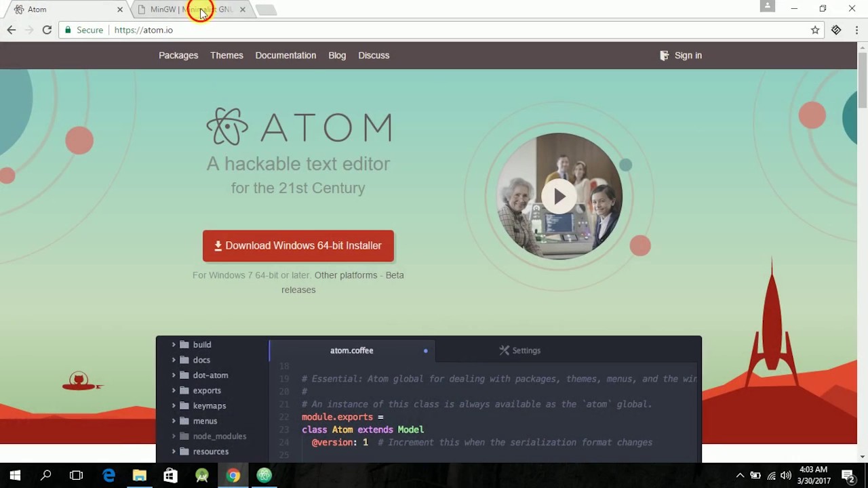Open the taskbar search magnifier
The image size is (868, 488).
45,476
